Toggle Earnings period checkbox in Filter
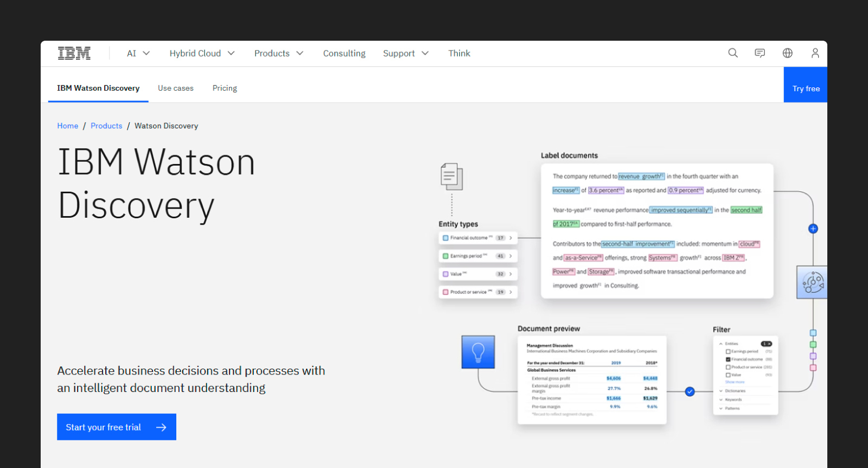The height and width of the screenshot is (468, 868). point(728,351)
